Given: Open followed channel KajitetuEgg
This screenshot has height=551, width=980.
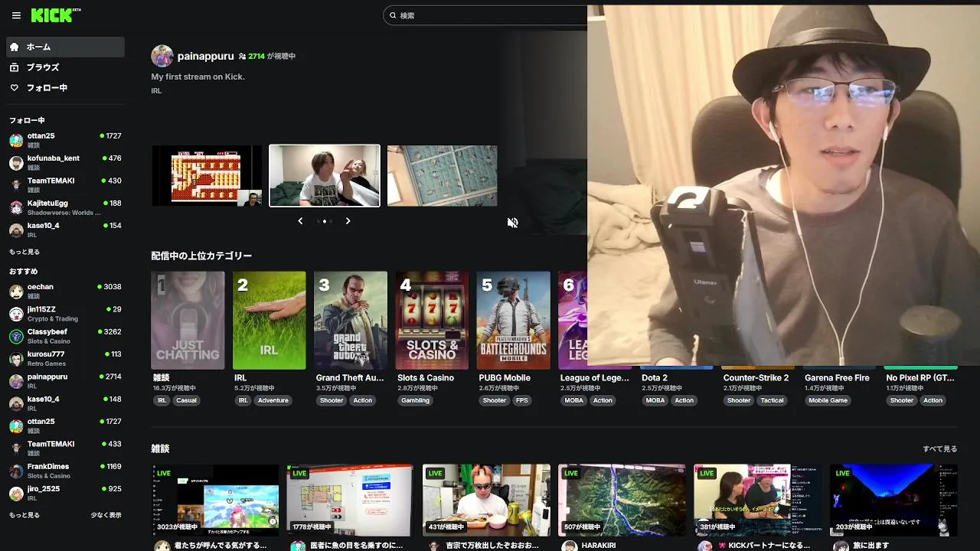Looking at the screenshot, I should click(65, 207).
